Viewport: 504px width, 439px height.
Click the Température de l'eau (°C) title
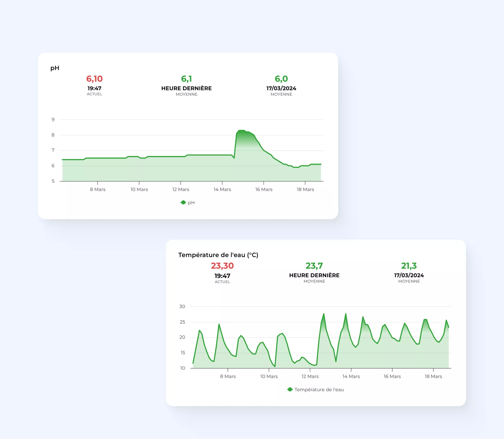(x=218, y=255)
